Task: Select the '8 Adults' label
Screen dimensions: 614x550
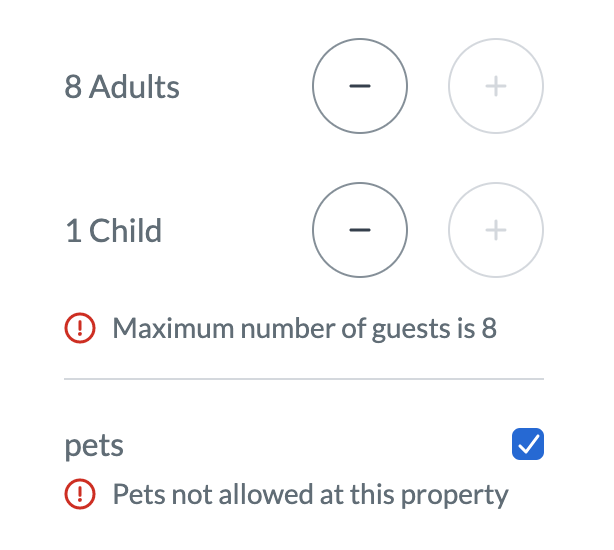Action: 122,87
